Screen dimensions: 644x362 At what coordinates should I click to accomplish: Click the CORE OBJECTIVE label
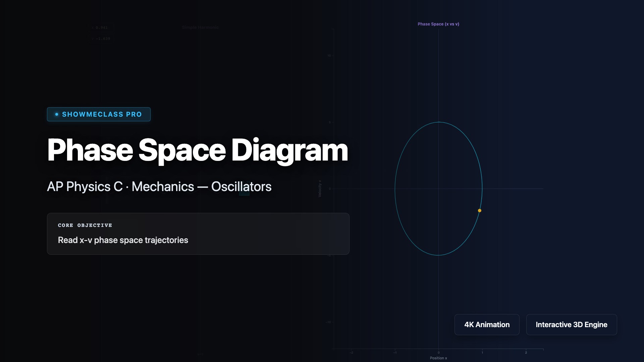(85, 225)
